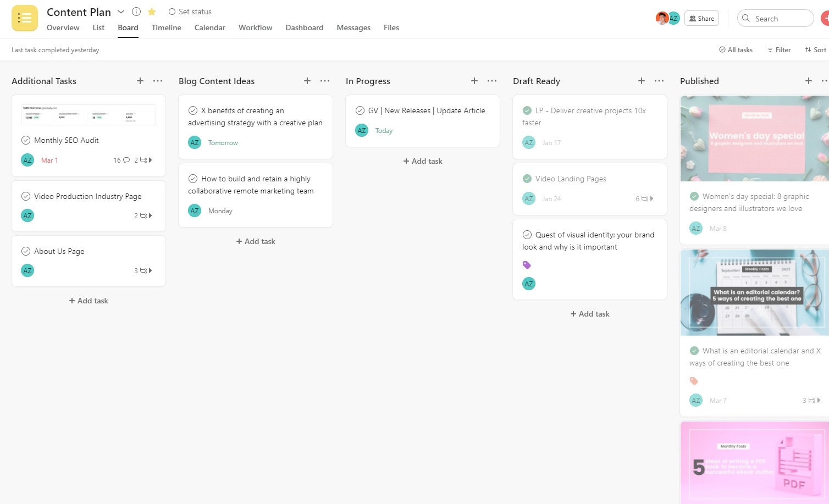This screenshot has width=829, height=504.
Task: Click the plus icon in Draft Ready column
Action: pyautogui.click(x=642, y=81)
